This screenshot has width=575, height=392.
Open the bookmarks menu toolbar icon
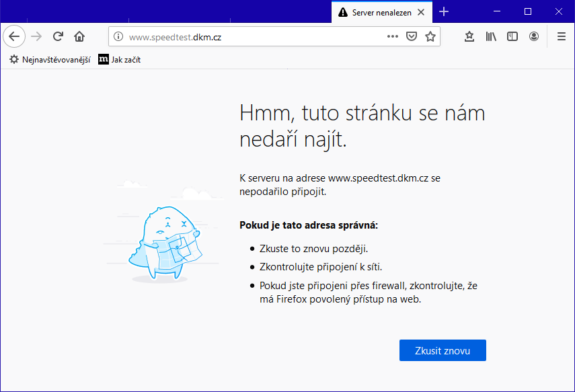(469, 37)
